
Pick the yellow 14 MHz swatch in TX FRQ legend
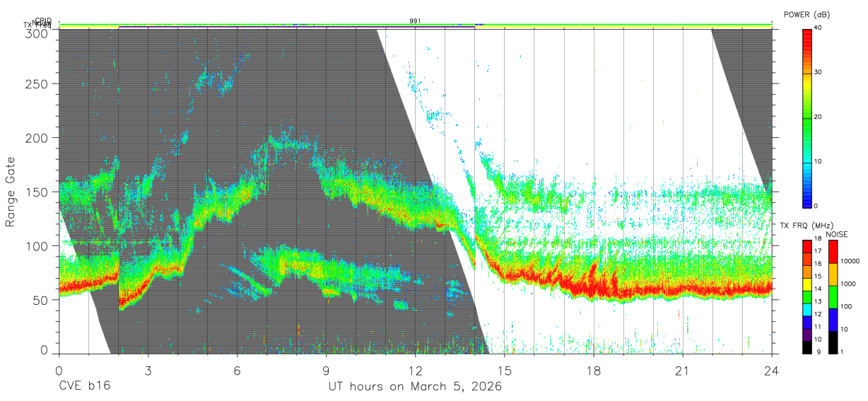(x=807, y=284)
